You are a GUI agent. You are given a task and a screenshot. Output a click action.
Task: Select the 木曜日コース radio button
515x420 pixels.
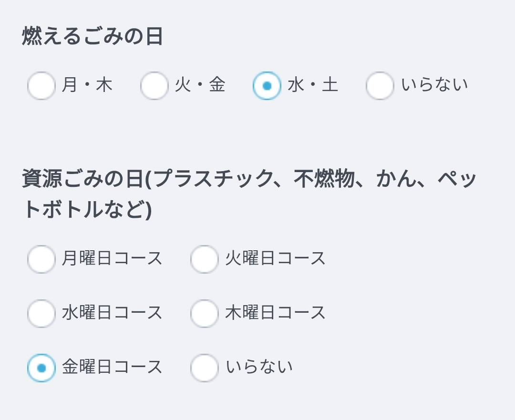click(x=204, y=313)
